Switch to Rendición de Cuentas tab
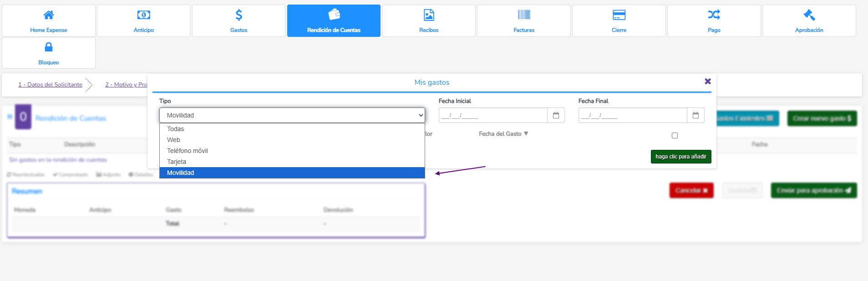868x281 pixels. coord(334,21)
